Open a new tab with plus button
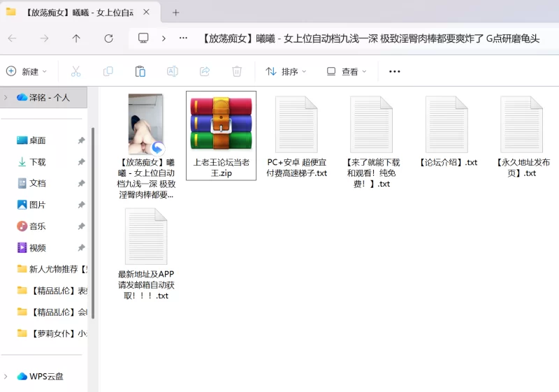 coord(175,13)
